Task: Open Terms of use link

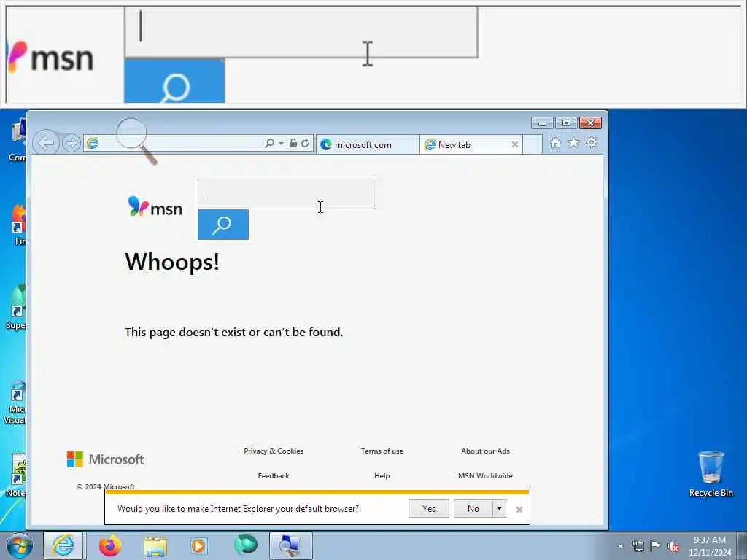Action: [x=382, y=451]
